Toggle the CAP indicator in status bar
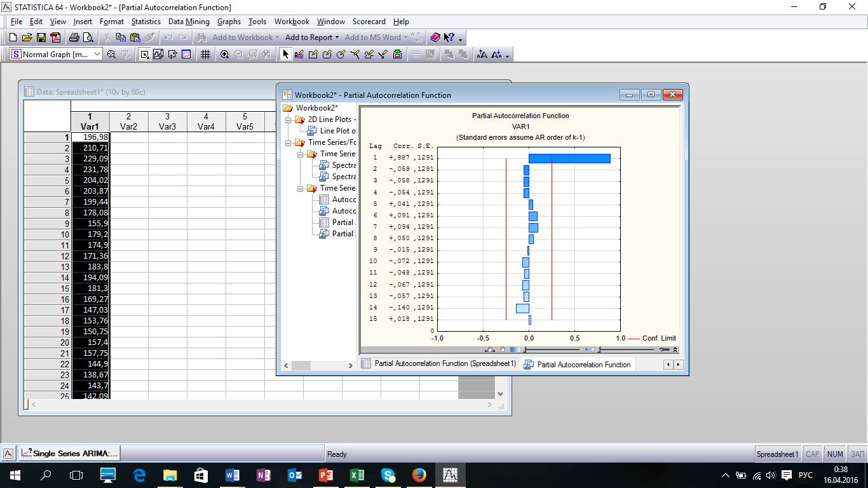 [x=812, y=454]
